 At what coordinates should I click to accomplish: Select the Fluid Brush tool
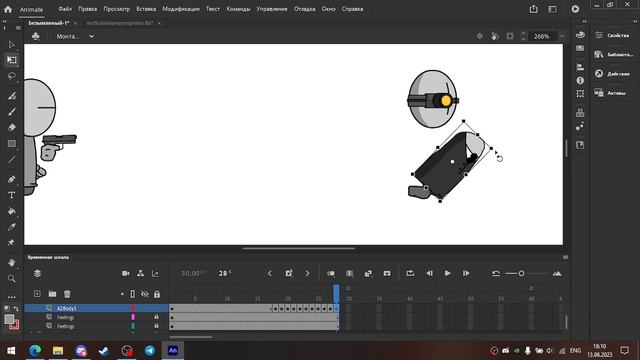tap(11, 96)
